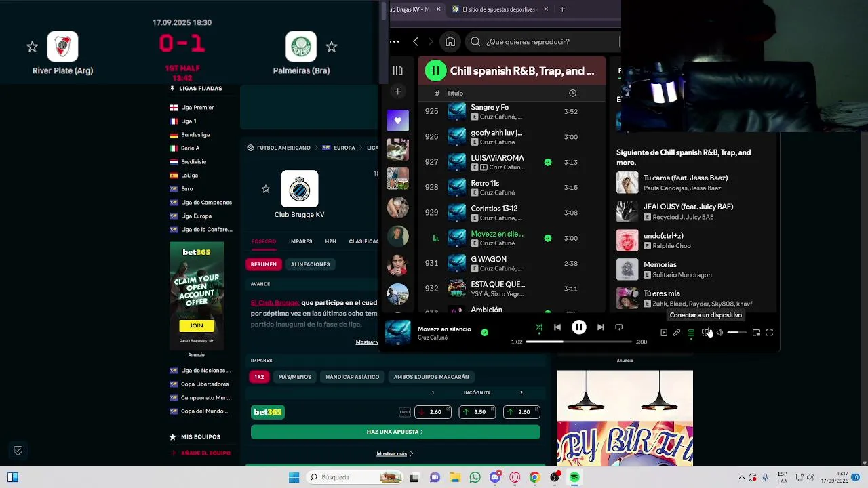This screenshot has height=488, width=868.
Task: Toggle repeat in Spotify player
Action: [619, 327]
